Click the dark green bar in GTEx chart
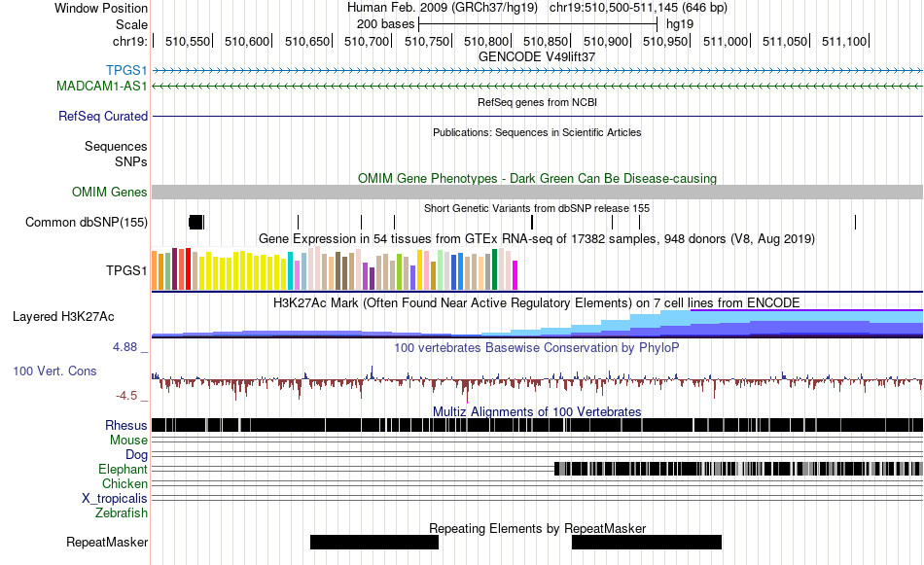 pos(494,269)
